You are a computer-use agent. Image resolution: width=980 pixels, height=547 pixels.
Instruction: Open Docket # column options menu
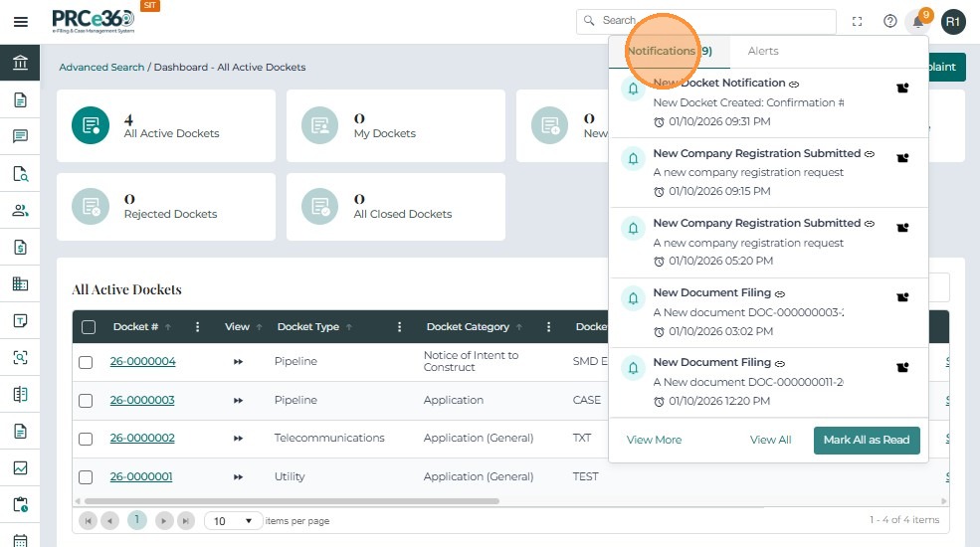tap(197, 327)
